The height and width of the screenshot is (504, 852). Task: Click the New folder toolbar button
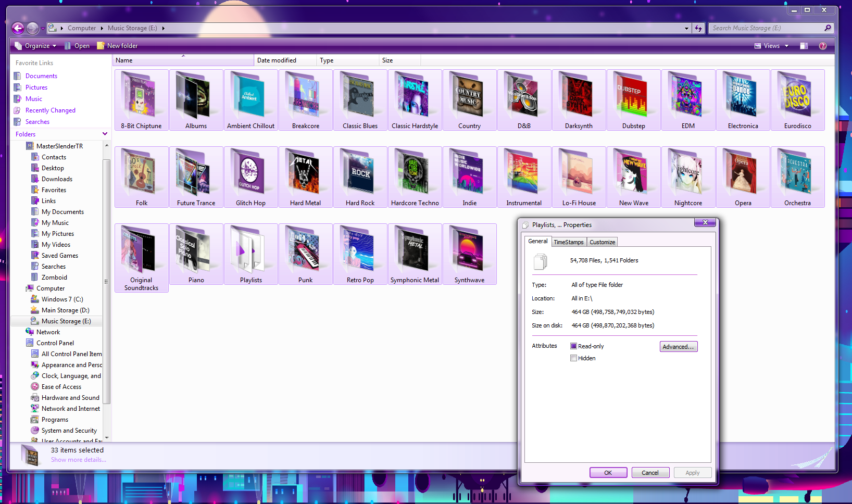[117, 46]
